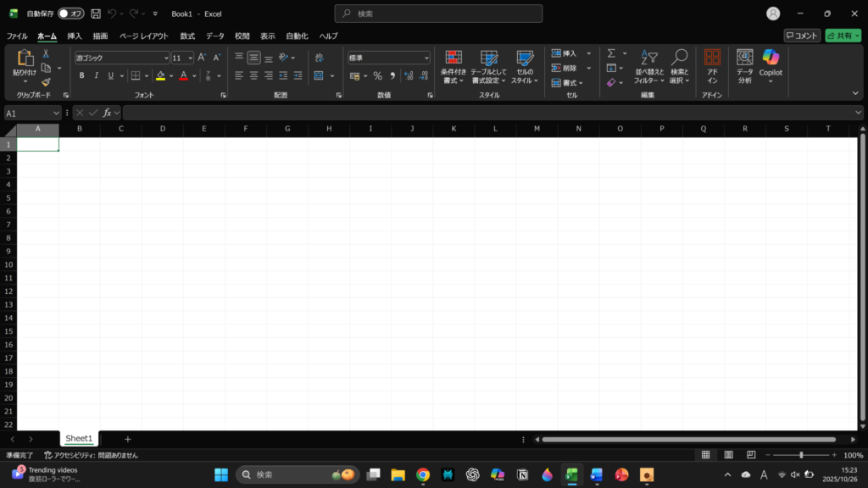Screen dimensions: 868x488
Task: Expand the number format dropdown 標準
Action: (x=426, y=58)
